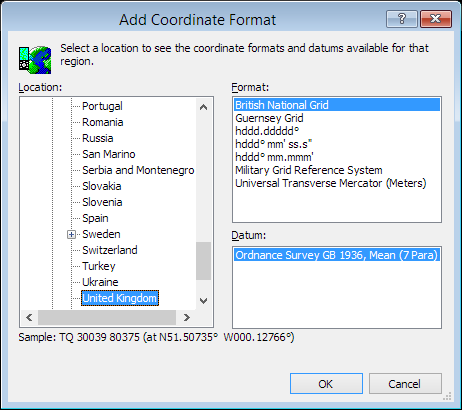Choose hddd° mm' ss.s" format
Viewport: 462px width, 410px height.
click(x=337, y=144)
